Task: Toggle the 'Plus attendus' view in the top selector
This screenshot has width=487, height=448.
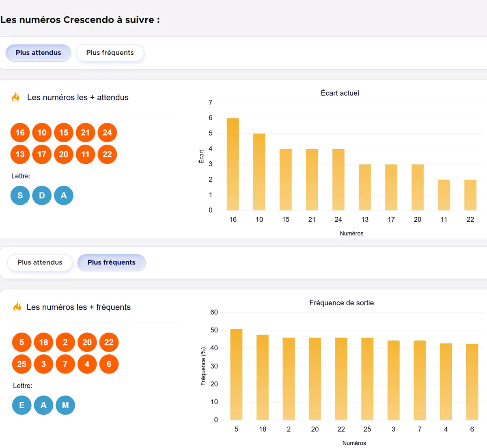Action: tap(38, 53)
